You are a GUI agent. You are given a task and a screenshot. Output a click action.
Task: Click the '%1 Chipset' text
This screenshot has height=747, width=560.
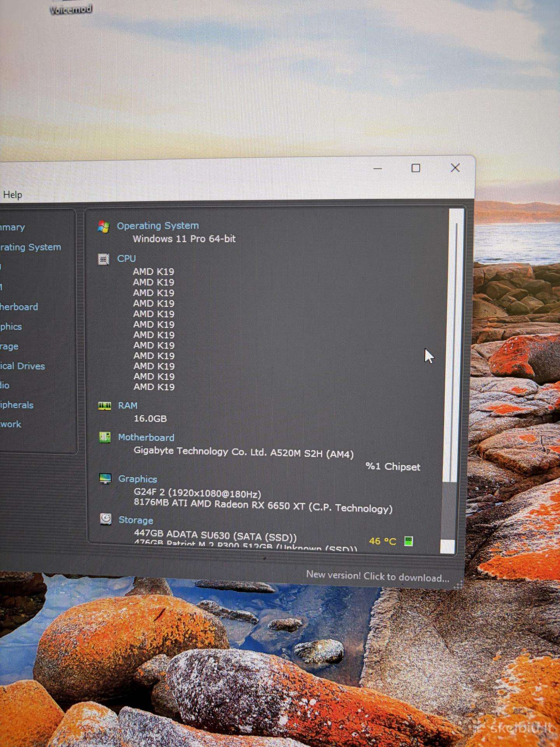pos(393,466)
